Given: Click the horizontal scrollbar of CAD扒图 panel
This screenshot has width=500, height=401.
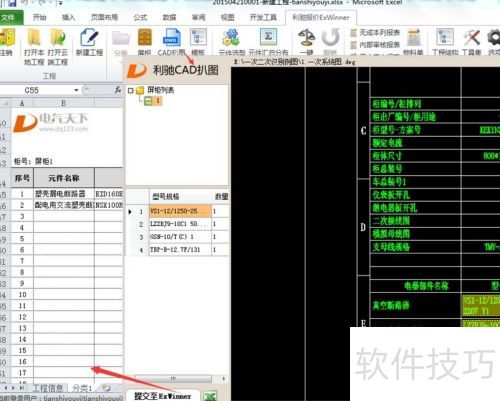Looking at the screenshot, I should [173, 378].
